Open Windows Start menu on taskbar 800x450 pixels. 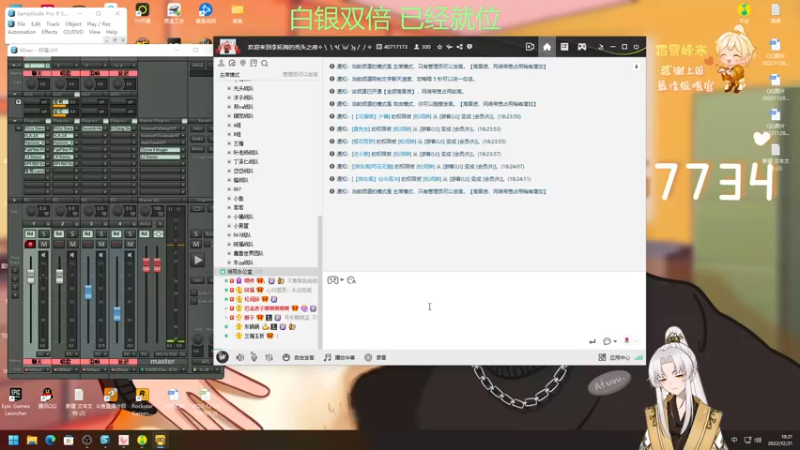pos(14,440)
